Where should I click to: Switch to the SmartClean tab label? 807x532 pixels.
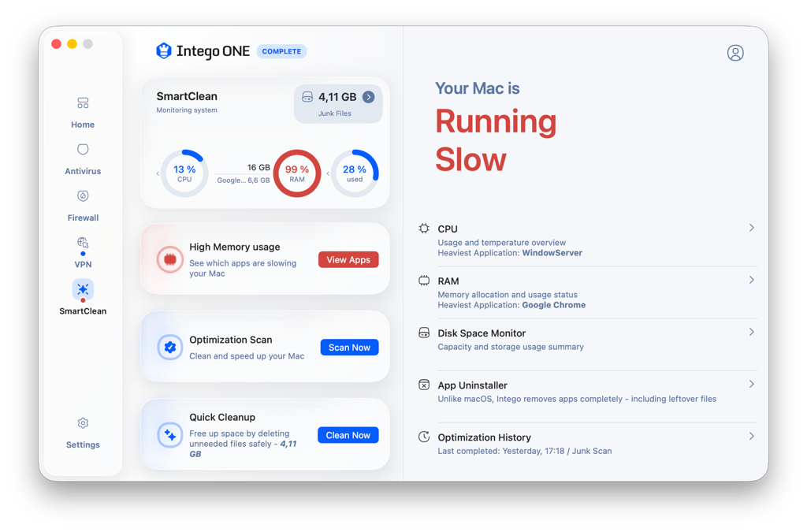(x=83, y=311)
